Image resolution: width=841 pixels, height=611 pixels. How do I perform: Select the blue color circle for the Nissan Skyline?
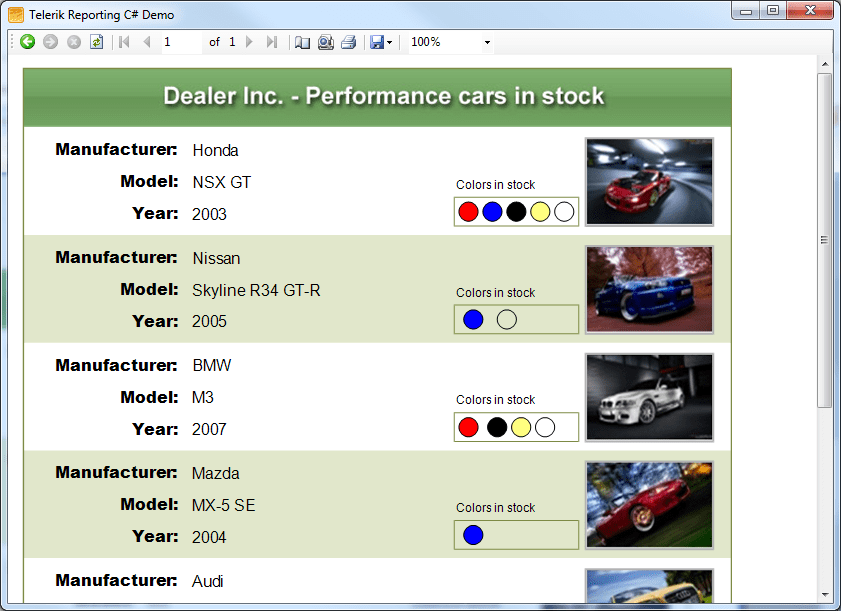pyautogui.click(x=472, y=319)
